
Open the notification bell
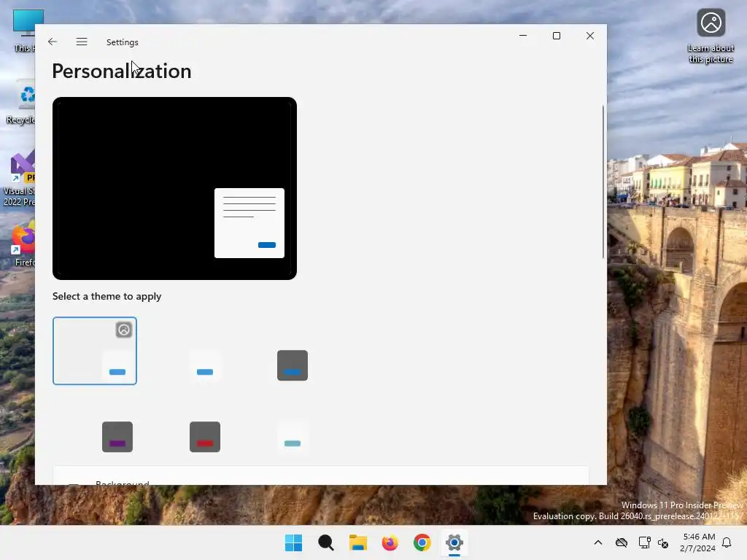tap(727, 542)
